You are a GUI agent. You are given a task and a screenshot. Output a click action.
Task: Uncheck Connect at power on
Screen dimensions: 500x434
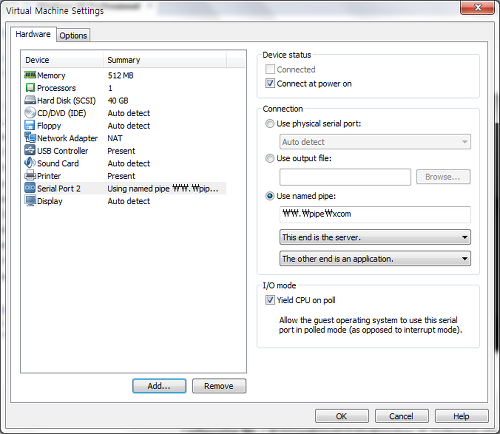[x=270, y=83]
